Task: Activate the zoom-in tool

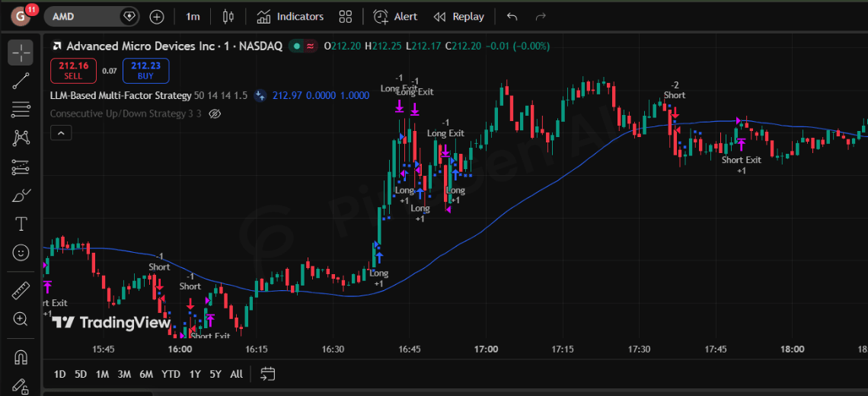Action: [21, 318]
